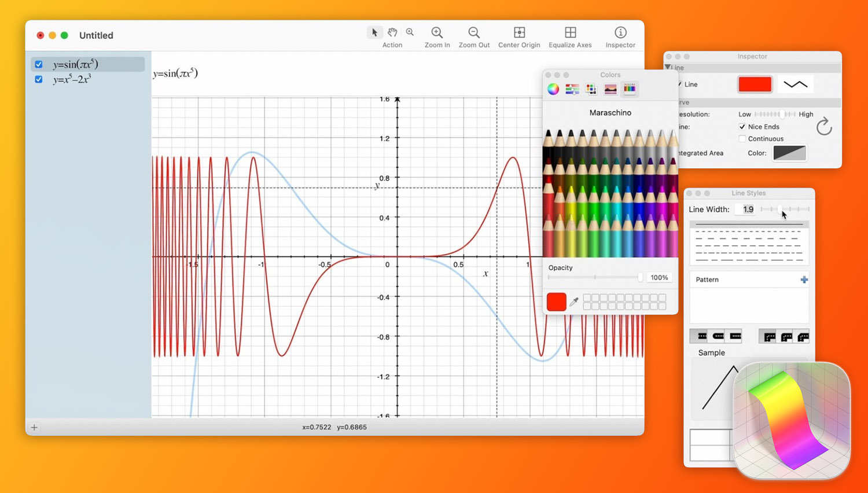Click the Line Width value field
Screen dimensions: 868x493
pyautogui.click(x=748, y=209)
